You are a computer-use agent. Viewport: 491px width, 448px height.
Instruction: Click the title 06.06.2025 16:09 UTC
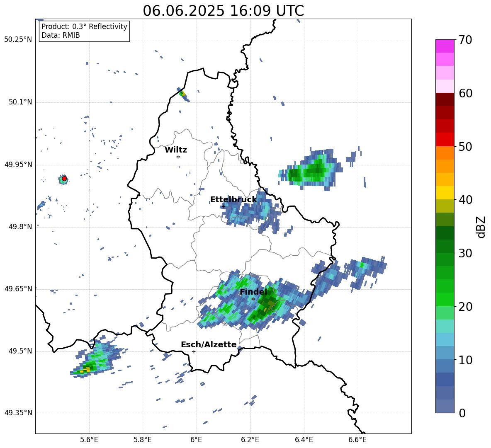223,11
